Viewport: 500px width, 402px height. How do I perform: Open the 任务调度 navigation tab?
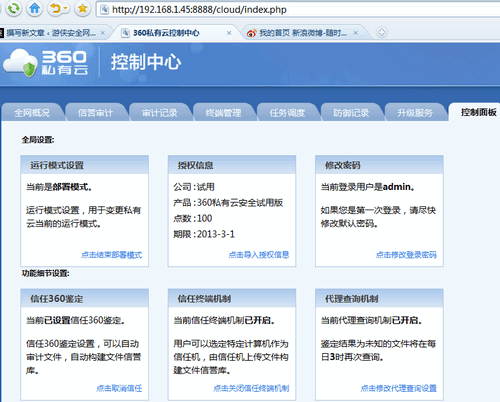[x=287, y=113]
